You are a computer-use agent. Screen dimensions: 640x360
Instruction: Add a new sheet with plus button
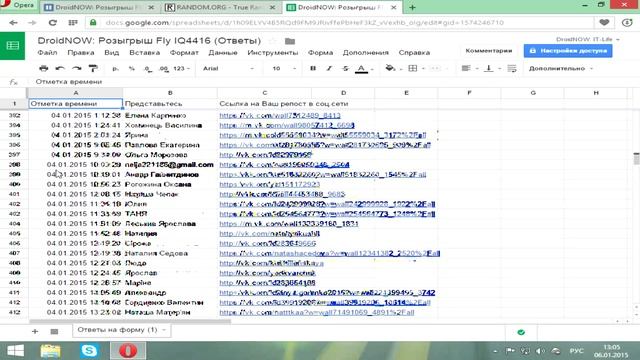click(x=35, y=331)
